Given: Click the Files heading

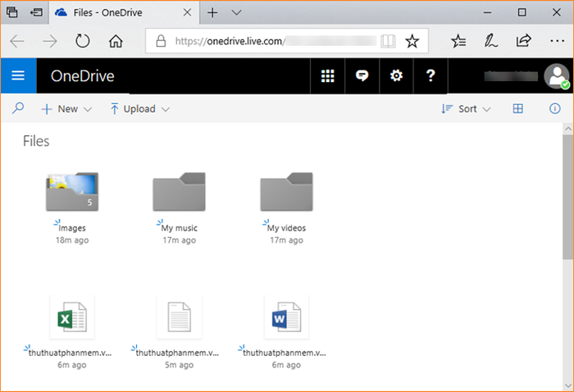Looking at the screenshot, I should pos(36,141).
